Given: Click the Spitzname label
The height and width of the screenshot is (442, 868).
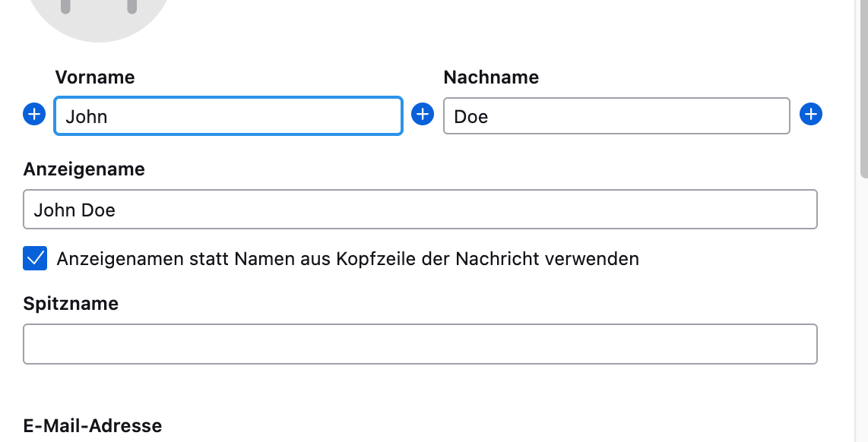Looking at the screenshot, I should click(71, 304).
